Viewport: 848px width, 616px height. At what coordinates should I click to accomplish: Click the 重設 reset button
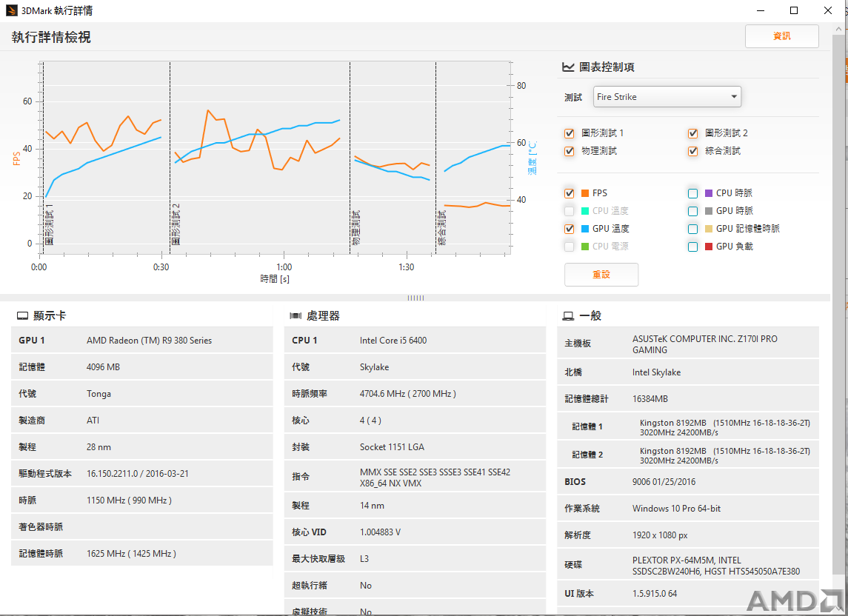(601, 274)
